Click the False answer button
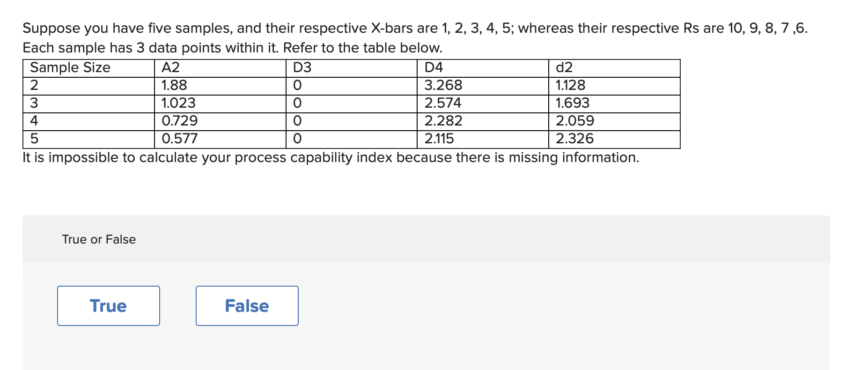The width and height of the screenshot is (868, 370). 247,305
